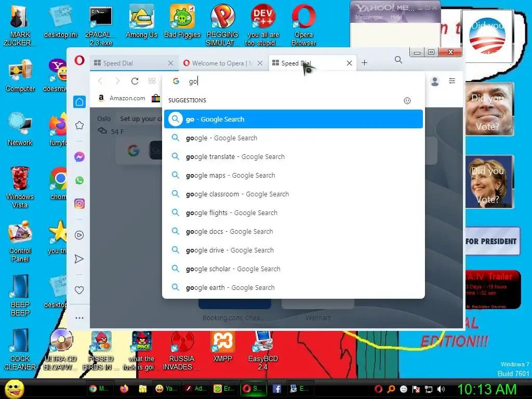Close the Welcome to Opera tab

[260, 63]
